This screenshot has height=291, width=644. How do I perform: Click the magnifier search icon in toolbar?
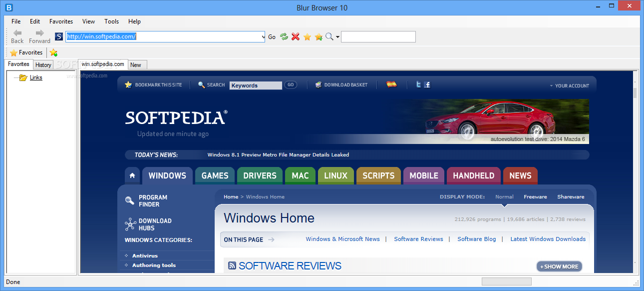[x=329, y=36]
